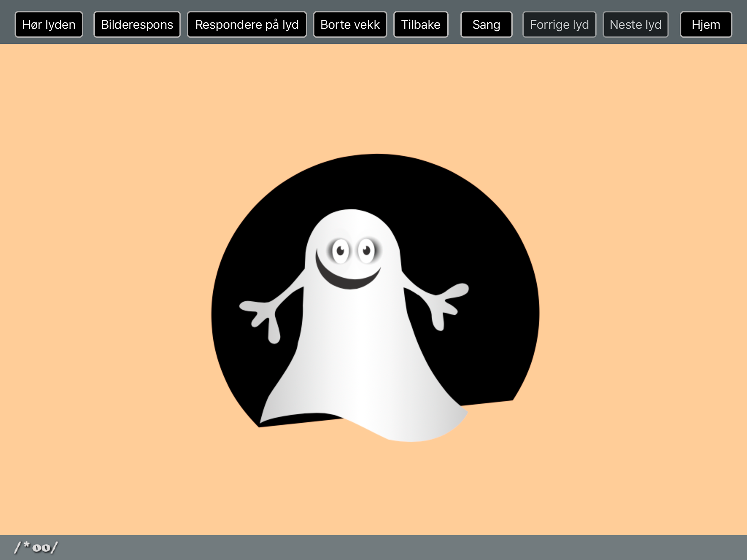Click the top of ghost's head
This screenshot has width=747, height=560.
[351, 220]
